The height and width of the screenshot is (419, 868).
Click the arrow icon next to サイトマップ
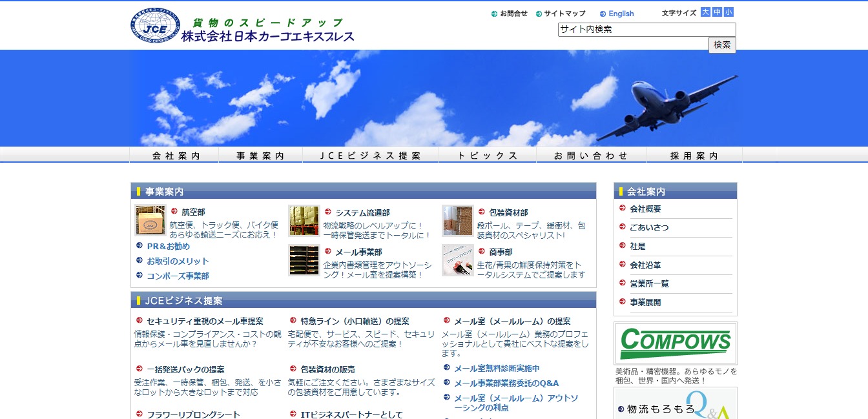coord(539,13)
